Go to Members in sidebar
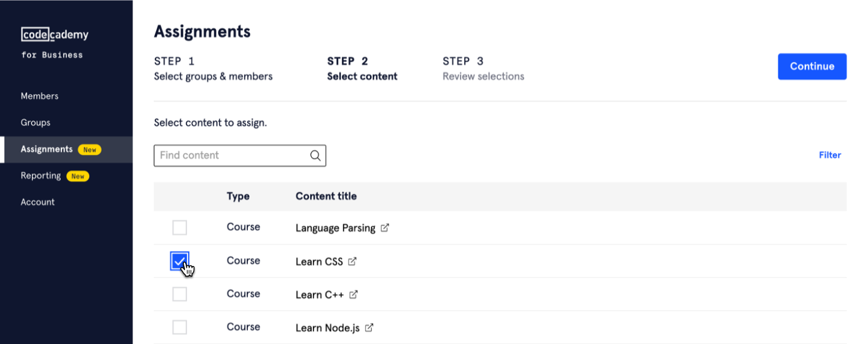The image size is (868, 344). [x=39, y=96]
